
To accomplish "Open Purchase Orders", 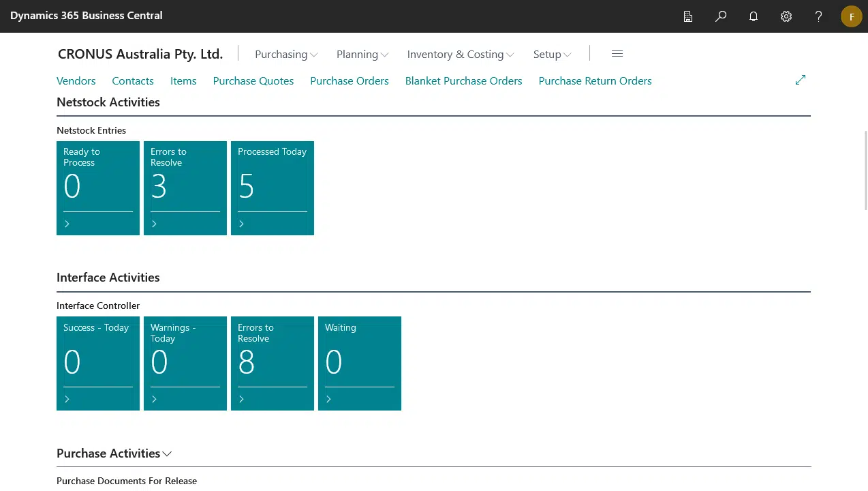I will click(350, 80).
